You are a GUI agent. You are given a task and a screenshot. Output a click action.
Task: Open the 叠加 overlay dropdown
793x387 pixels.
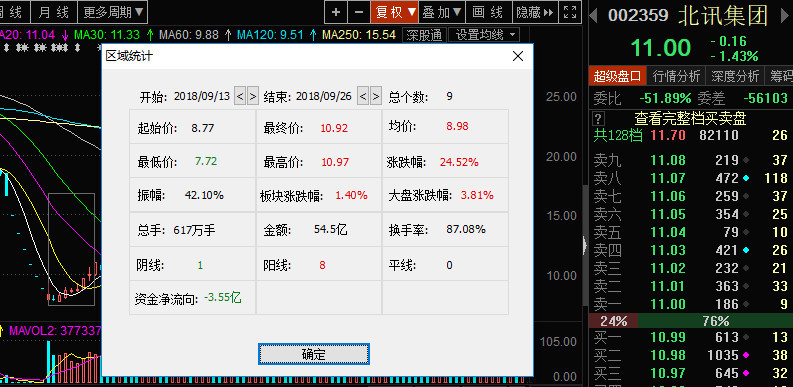pyautogui.click(x=443, y=12)
